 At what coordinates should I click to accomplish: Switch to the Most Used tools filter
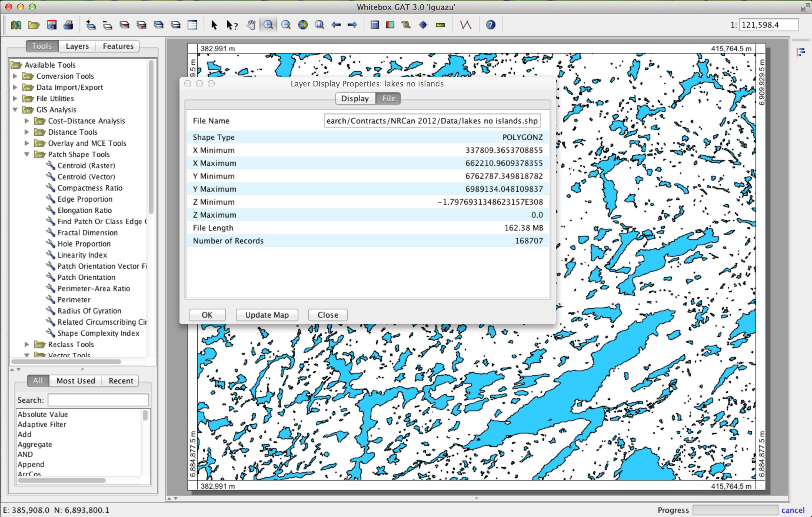pyautogui.click(x=76, y=381)
